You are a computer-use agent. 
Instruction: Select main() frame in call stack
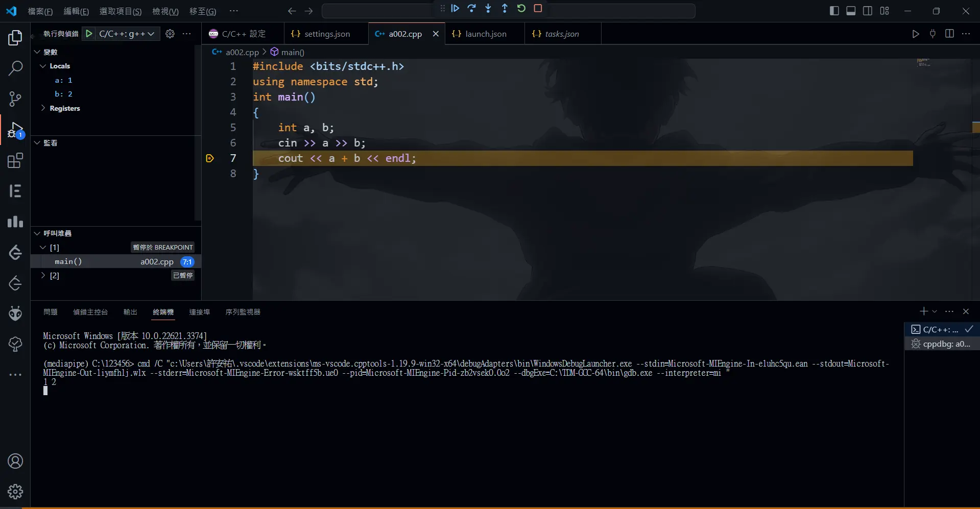(68, 261)
